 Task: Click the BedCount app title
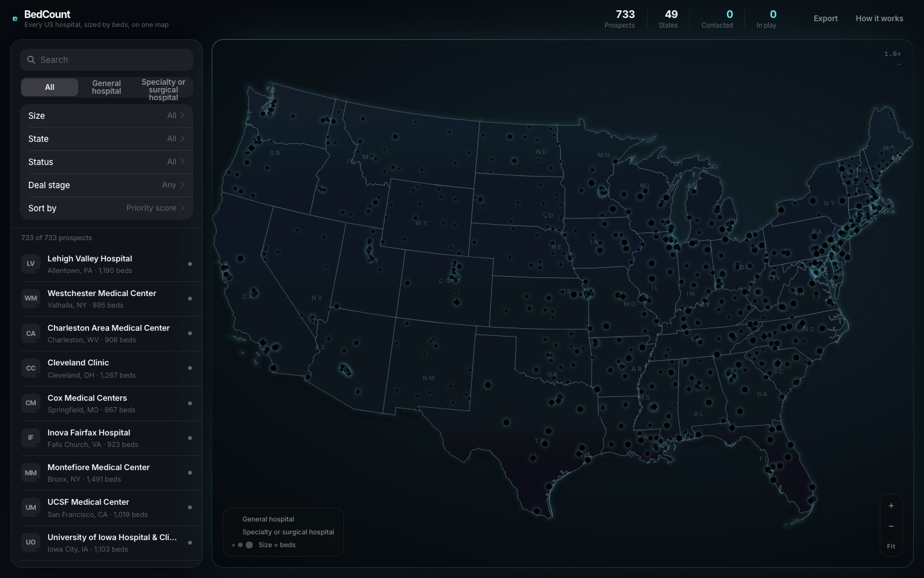tap(47, 14)
